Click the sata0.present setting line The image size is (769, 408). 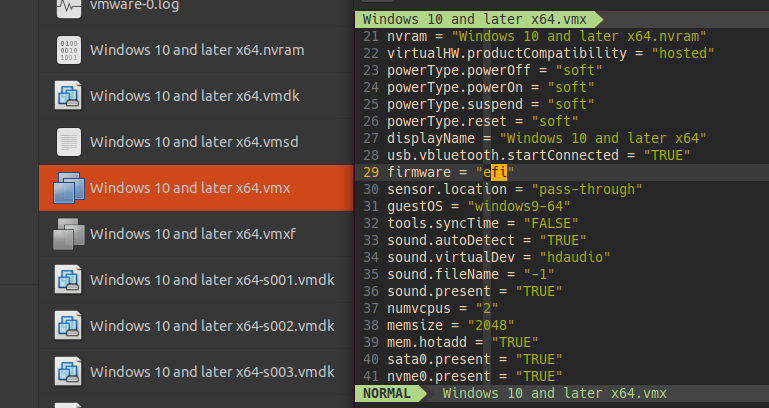coord(474,359)
